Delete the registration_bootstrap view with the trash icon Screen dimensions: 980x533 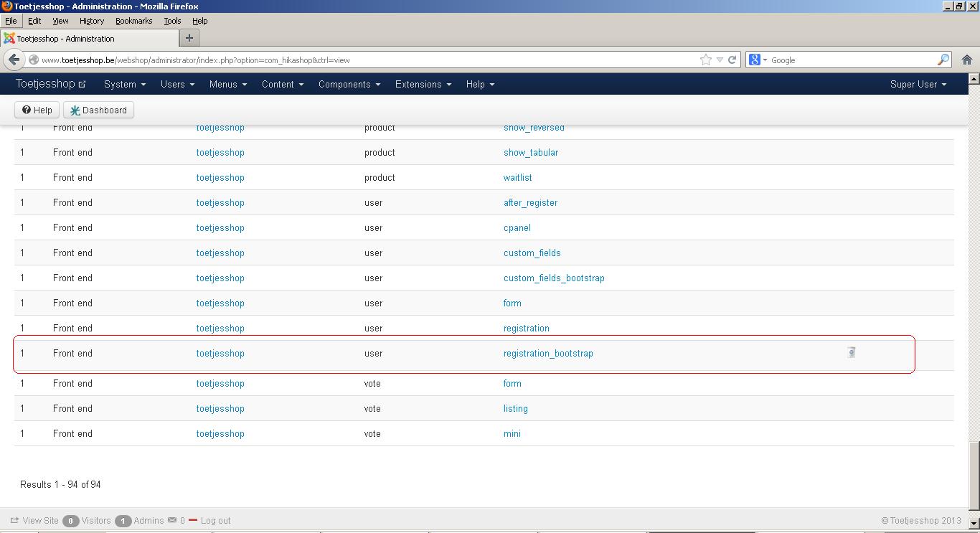851,352
